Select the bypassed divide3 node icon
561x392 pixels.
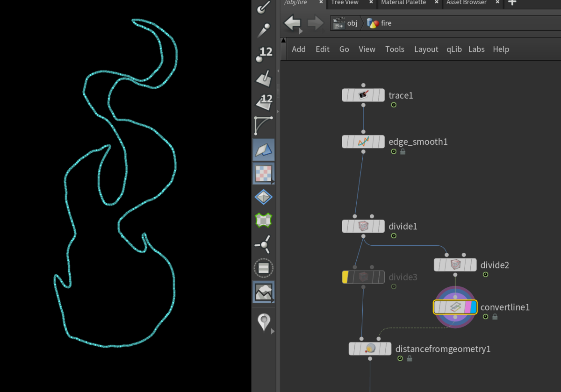[363, 277]
